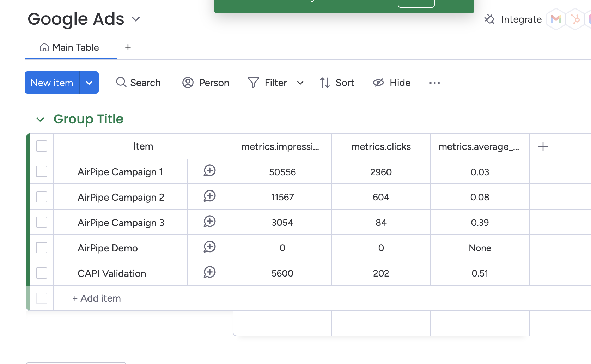Image resolution: width=591 pixels, height=364 pixels.
Task: Click clicks cell 84
Action: pos(381,223)
